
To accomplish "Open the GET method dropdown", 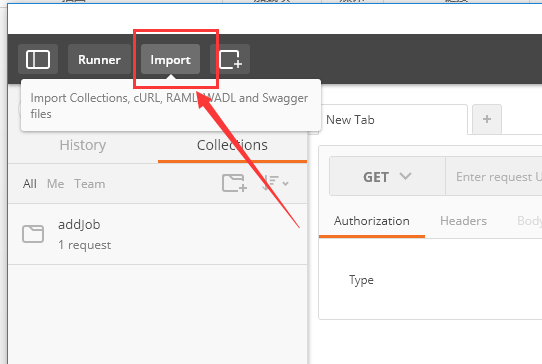I will point(387,176).
